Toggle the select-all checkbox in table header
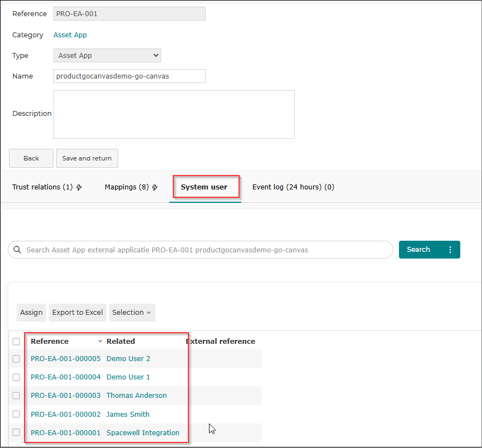This screenshot has height=448, width=482. (16, 342)
